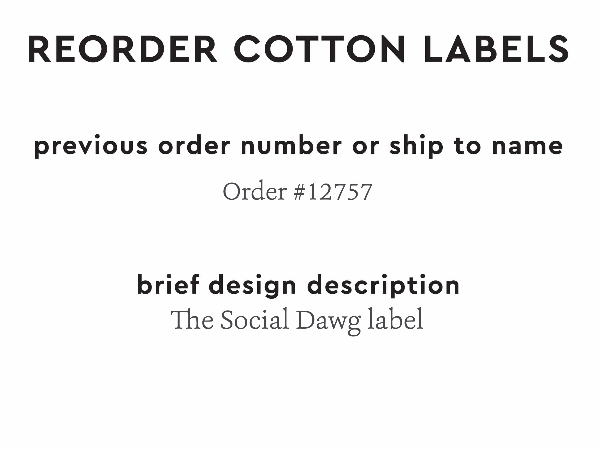Click the number 12757
The height and width of the screenshot is (450, 600).
tap(339, 191)
